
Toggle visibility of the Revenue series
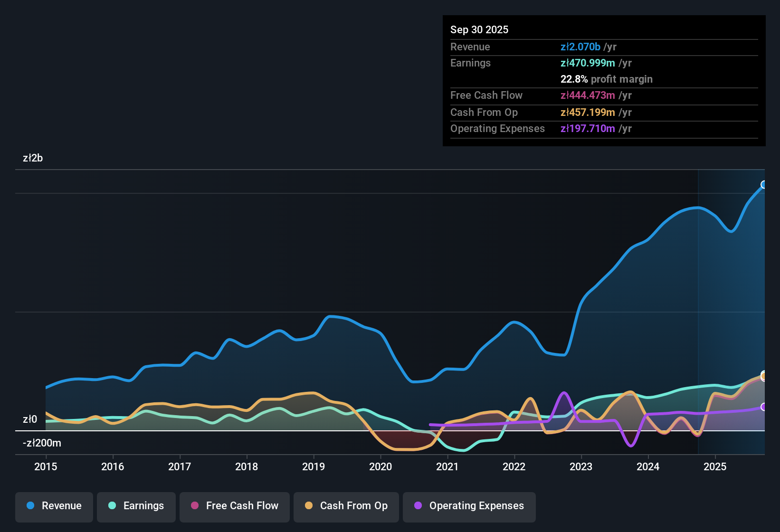click(x=54, y=506)
